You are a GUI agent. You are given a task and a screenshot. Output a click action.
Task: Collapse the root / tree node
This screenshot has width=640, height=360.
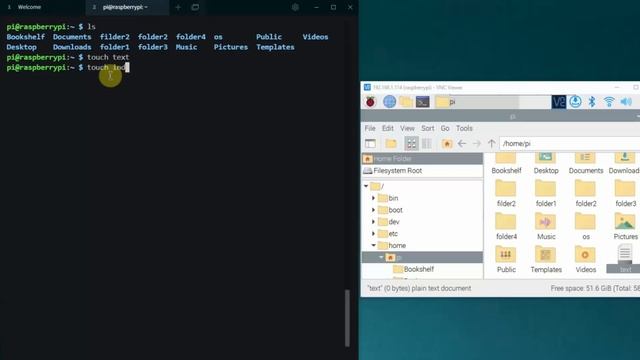[x=366, y=187]
